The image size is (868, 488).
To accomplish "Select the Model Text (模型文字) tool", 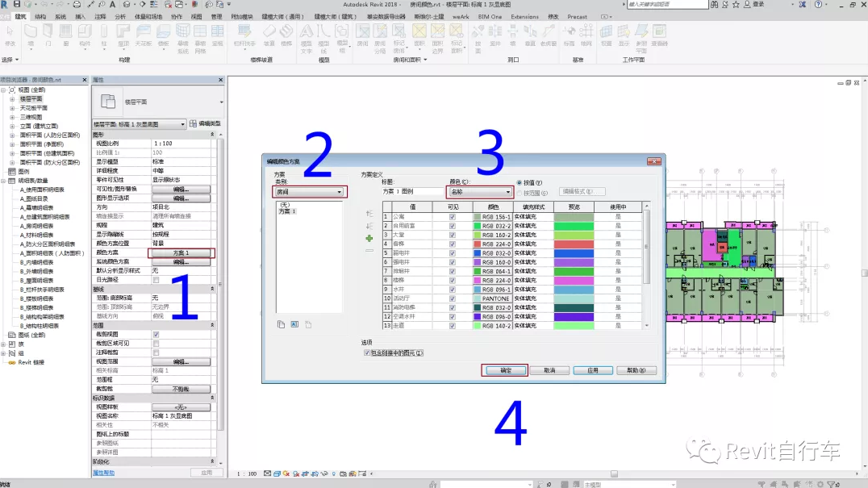I will [x=306, y=39].
